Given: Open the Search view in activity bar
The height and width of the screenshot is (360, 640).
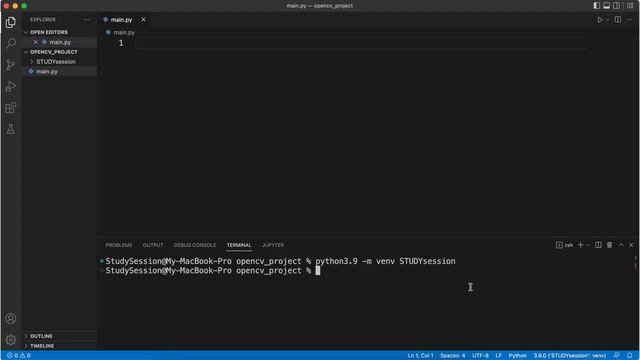Looking at the screenshot, I should [11, 43].
